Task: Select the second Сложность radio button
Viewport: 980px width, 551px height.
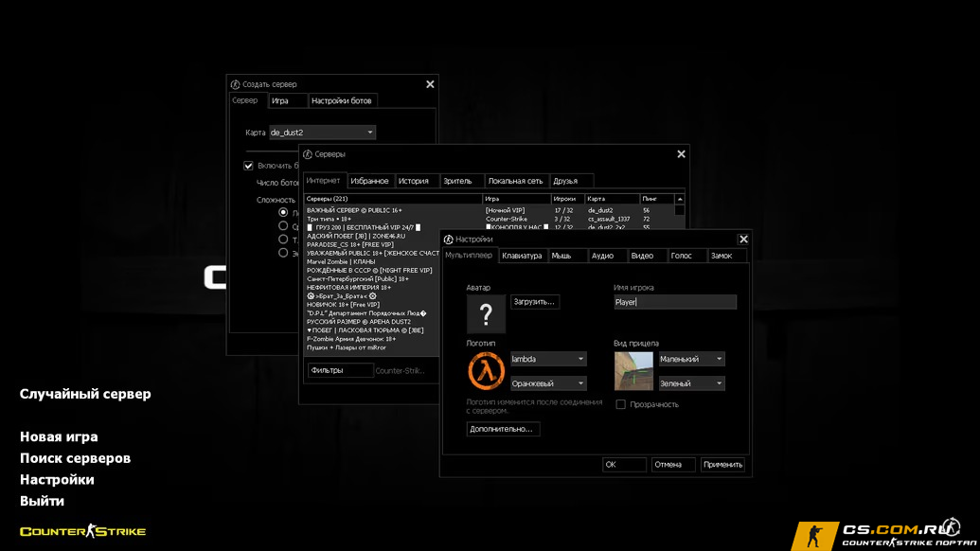Action: (283, 226)
